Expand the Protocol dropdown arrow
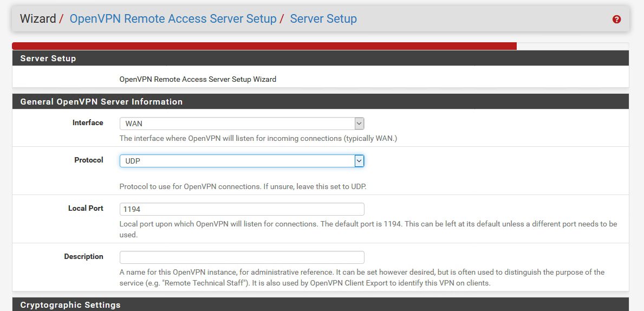 pos(359,161)
